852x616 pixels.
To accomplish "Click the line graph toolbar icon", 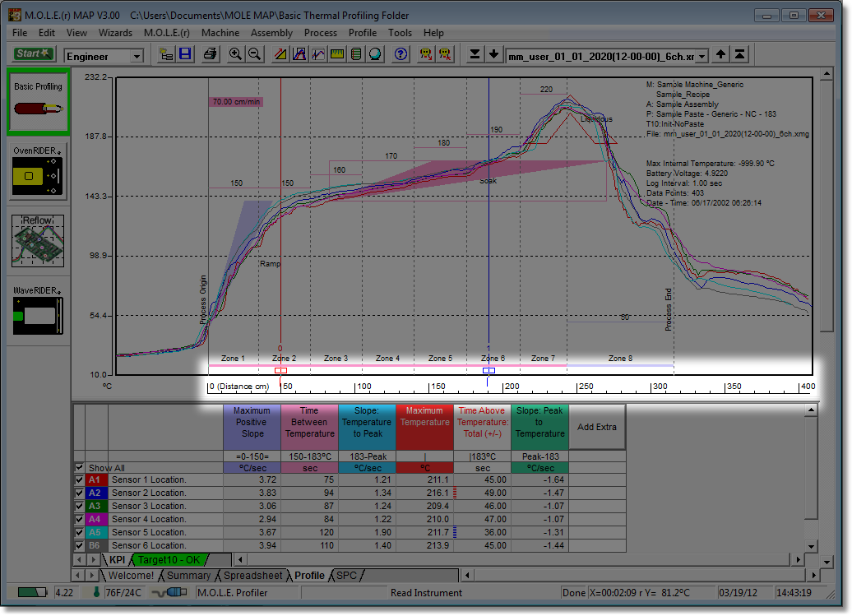I will (x=318, y=54).
